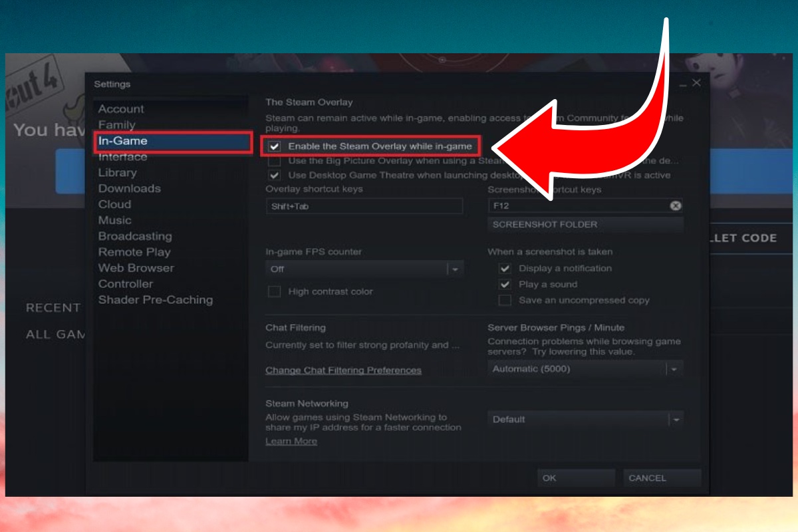This screenshot has width=798, height=532.
Task: Enable High contrast color checkbox
Action: coord(275,292)
